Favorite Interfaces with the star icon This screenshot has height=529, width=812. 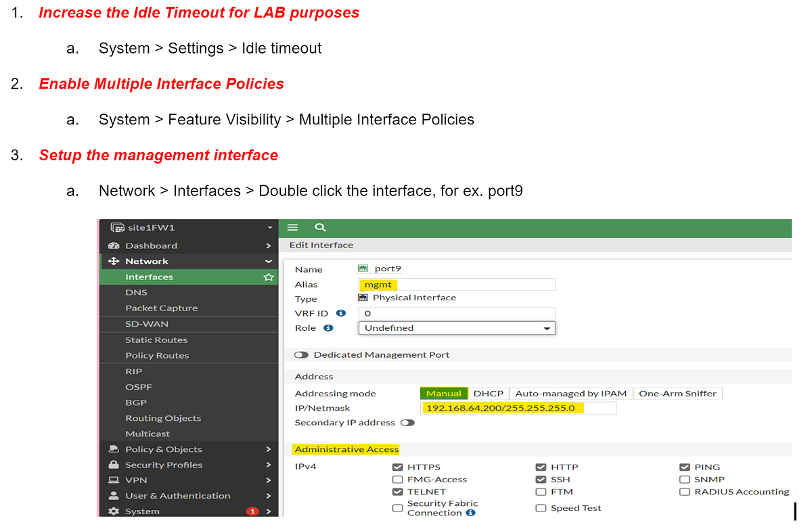point(269,277)
